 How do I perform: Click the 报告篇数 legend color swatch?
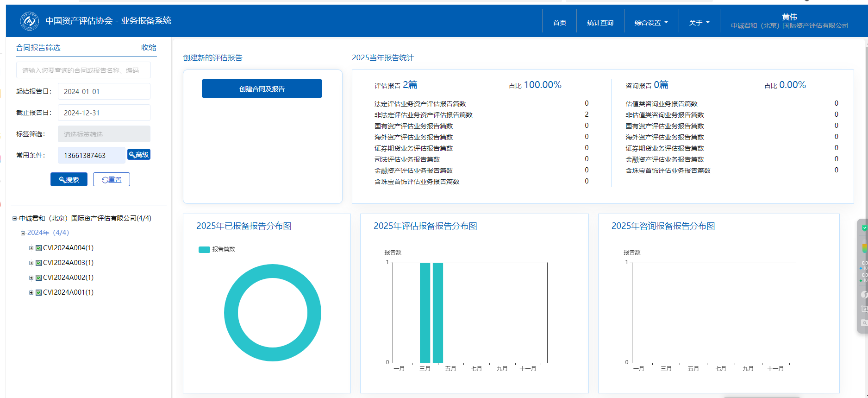(204, 250)
